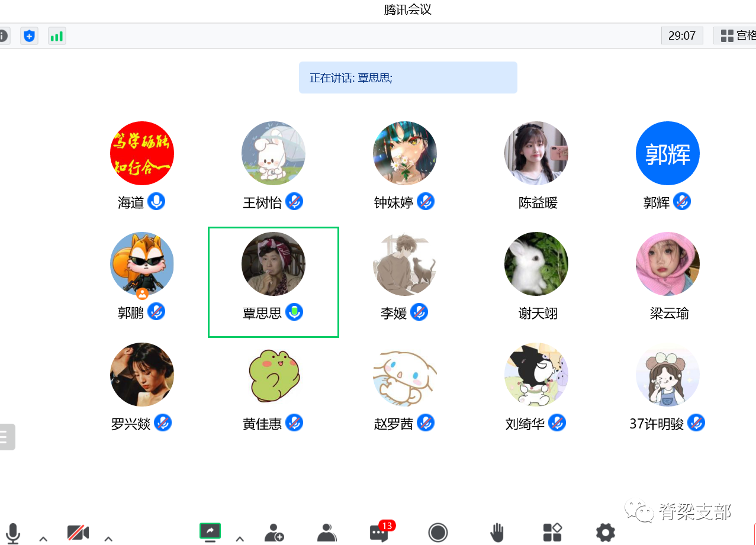The width and height of the screenshot is (756, 545).
Task: Toggle muted mic icon beside 郭辉
Action: coord(682,201)
